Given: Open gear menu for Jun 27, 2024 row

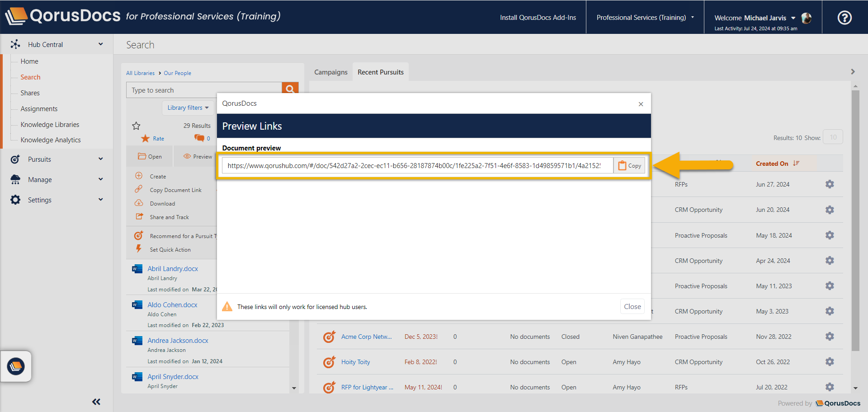Looking at the screenshot, I should 830,184.
